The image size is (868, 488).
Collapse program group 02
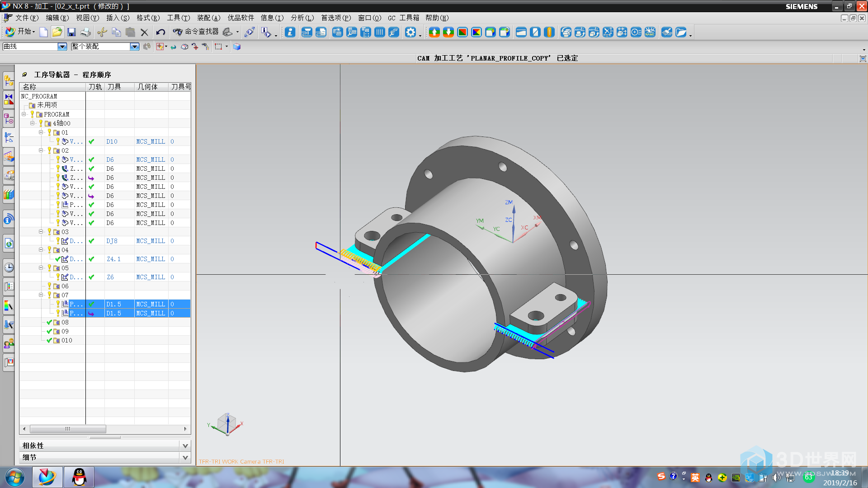pyautogui.click(x=41, y=150)
